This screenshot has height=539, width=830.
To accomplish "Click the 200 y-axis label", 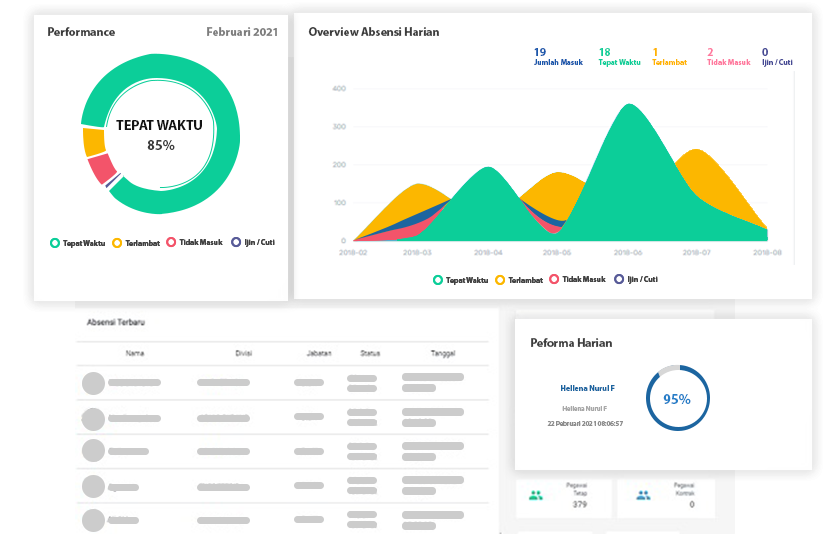I will [x=339, y=165].
